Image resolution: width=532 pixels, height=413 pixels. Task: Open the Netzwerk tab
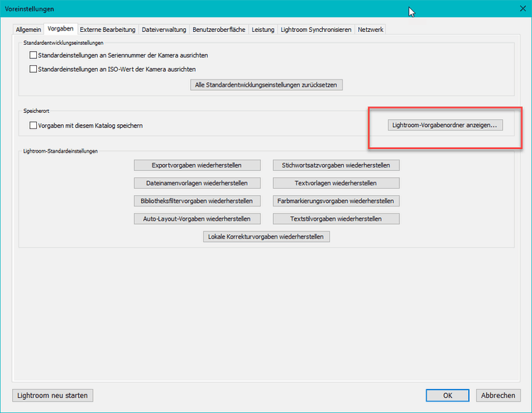370,30
